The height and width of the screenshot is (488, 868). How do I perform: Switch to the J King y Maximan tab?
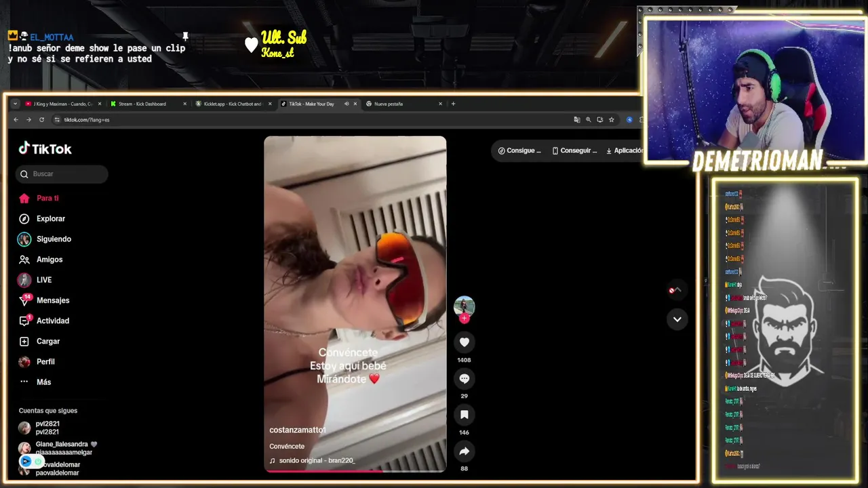click(62, 104)
